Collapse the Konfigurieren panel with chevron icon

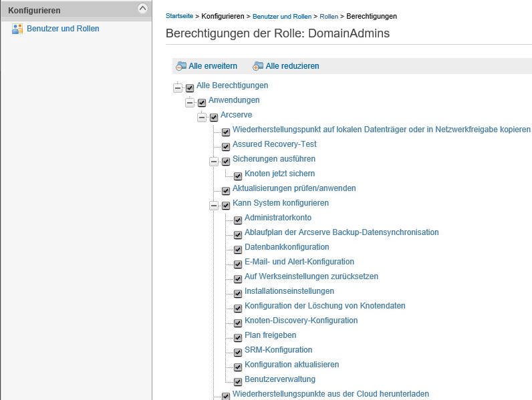coord(142,8)
